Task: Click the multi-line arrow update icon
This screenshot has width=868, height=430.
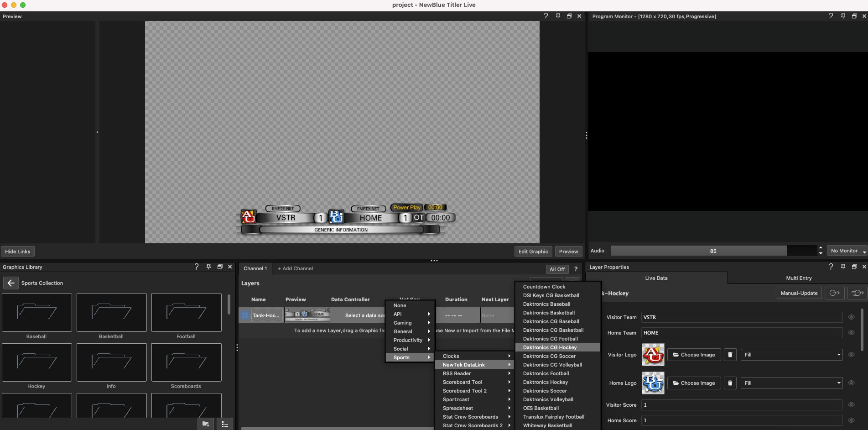Action: point(858,293)
